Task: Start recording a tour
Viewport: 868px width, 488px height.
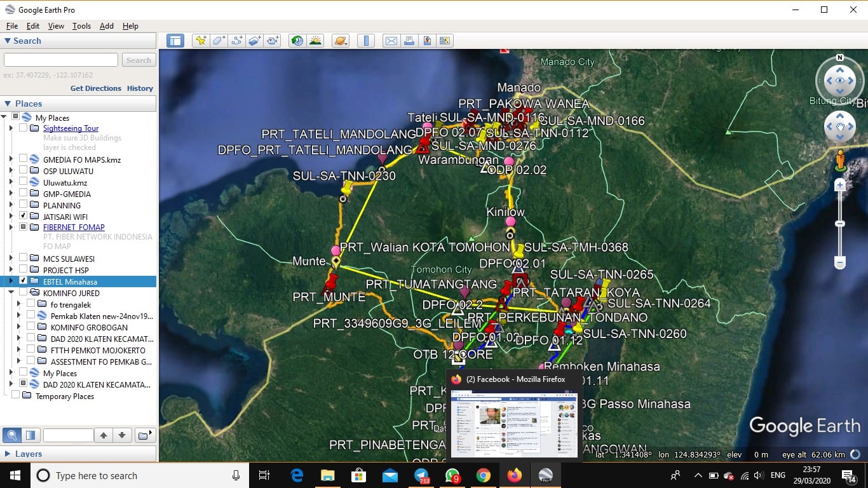Action: 273,40
